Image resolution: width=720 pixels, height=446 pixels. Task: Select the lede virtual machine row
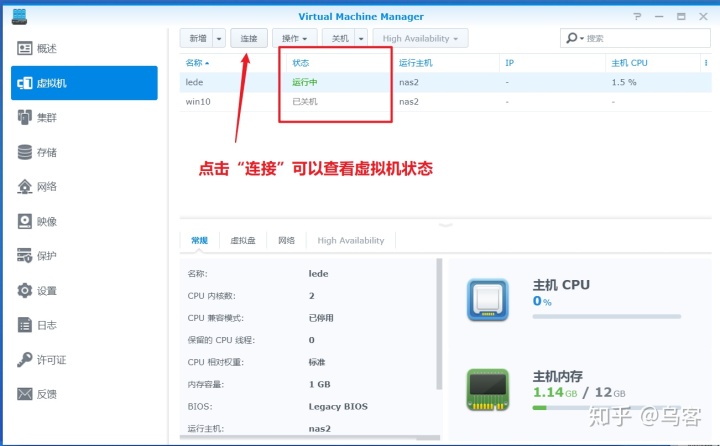pyautogui.click(x=445, y=82)
